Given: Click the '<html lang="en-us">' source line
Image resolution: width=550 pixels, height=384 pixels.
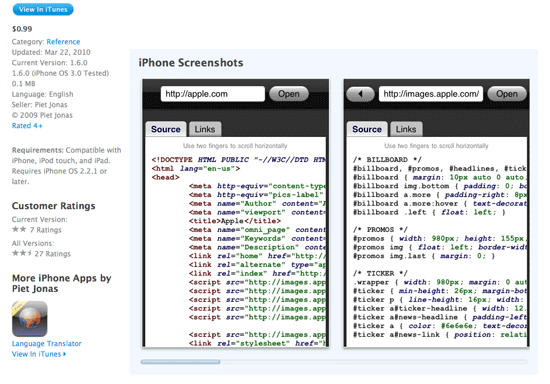Looking at the screenshot, I should pyautogui.click(x=196, y=169).
